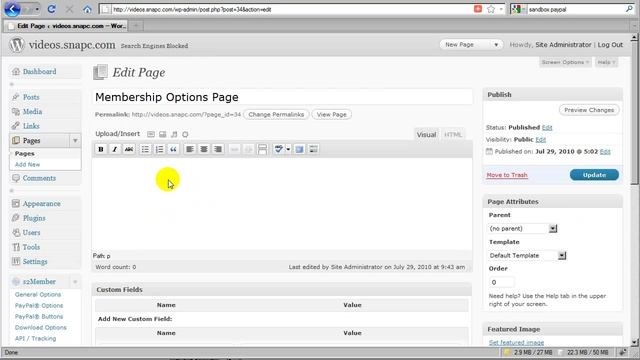Click Set featured image link
Image resolution: width=640 pixels, height=360 pixels.
(x=516, y=342)
